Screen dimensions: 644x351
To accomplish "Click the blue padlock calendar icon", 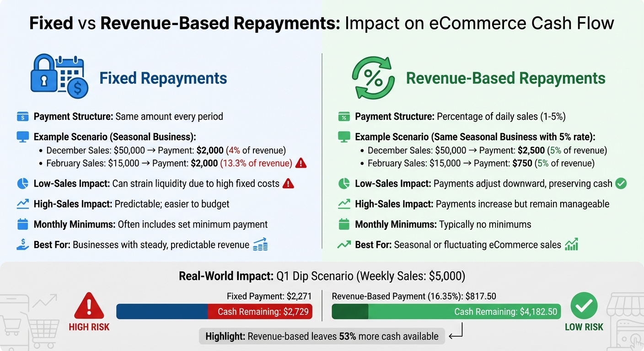I will 59,77.
